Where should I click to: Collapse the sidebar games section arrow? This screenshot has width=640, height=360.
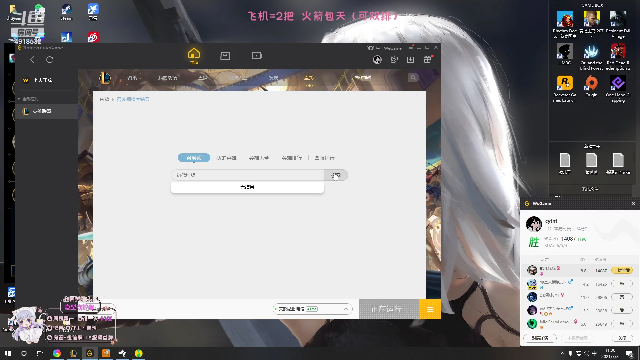(x=19, y=99)
